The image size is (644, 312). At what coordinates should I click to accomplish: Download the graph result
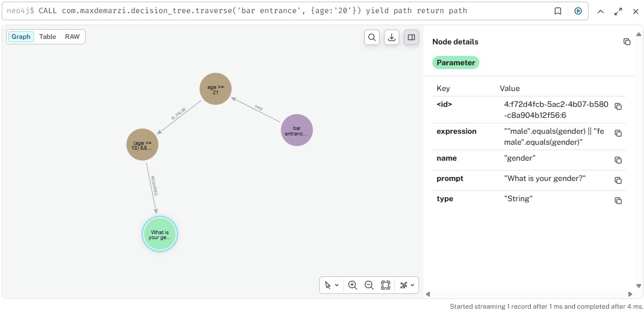click(x=392, y=37)
